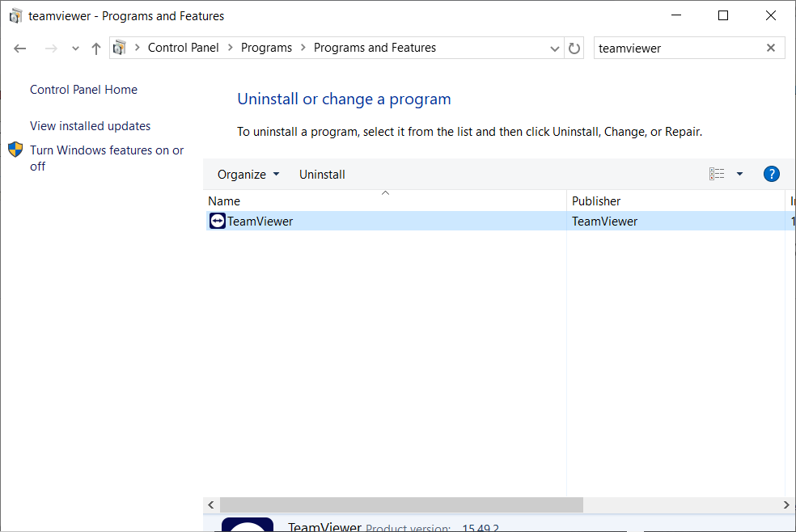Select the TeamViewer program row
The width and height of the screenshot is (796, 532).
click(501, 221)
